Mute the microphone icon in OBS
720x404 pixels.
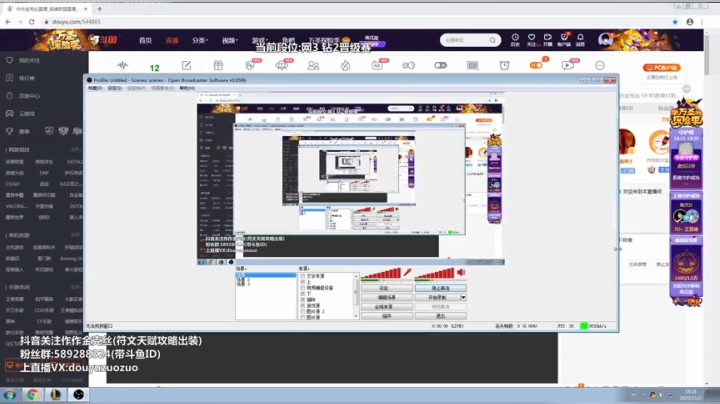407,273
